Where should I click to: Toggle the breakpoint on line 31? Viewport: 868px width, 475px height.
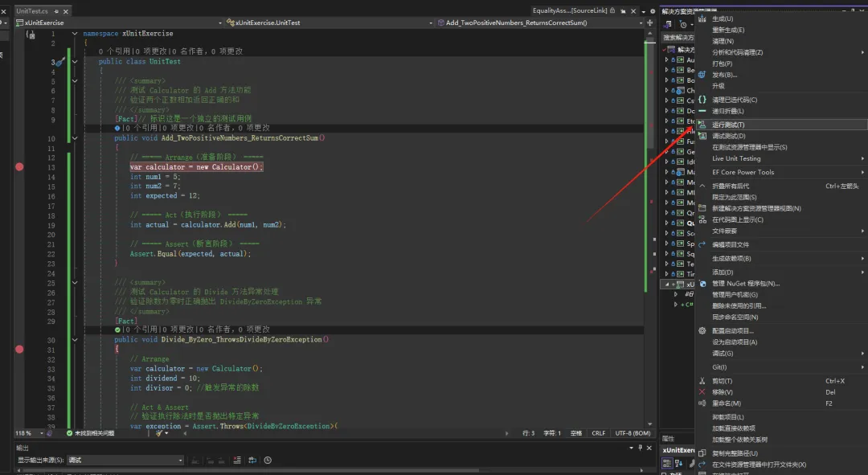pyautogui.click(x=19, y=350)
